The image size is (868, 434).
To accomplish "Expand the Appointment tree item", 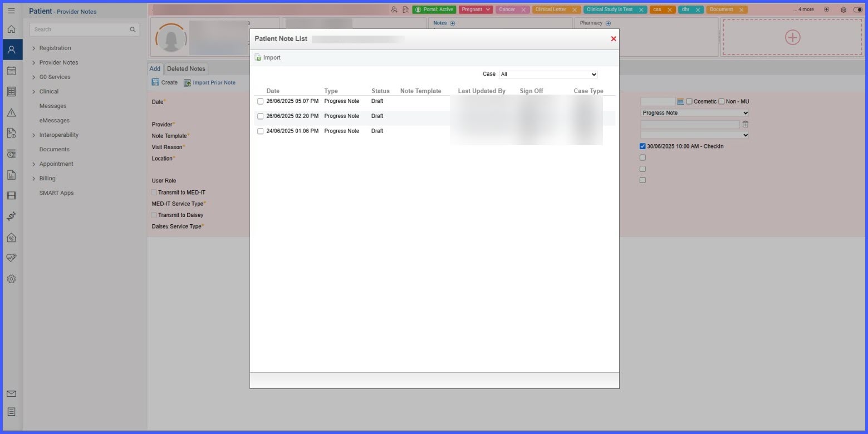I will pos(33,164).
